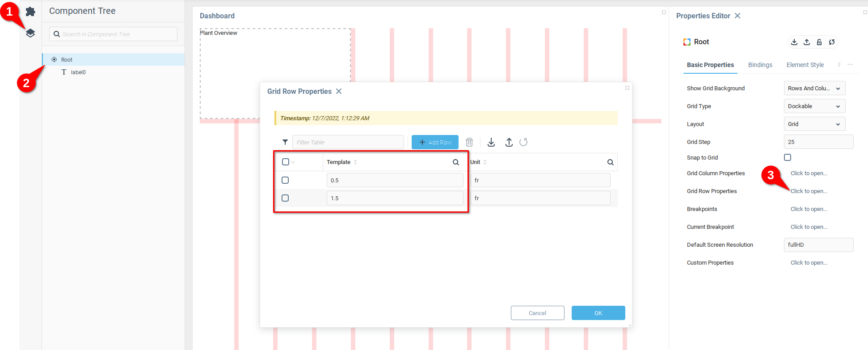This screenshot has width=868, height=350.
Task: Click the refresh sync icon in Properties Editor
Action: pyautogui.click(x=832, y=42)
